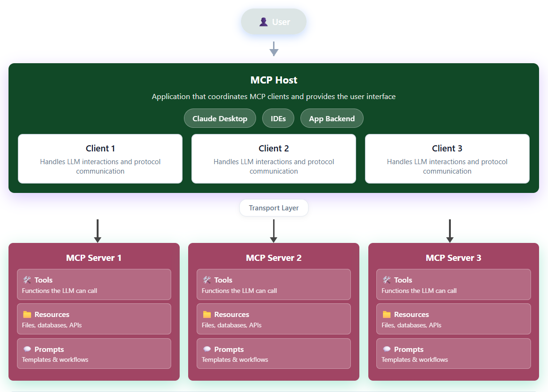
Task: Select the Tools wrench icon in MCP Server 1
Action: [26, 279]
